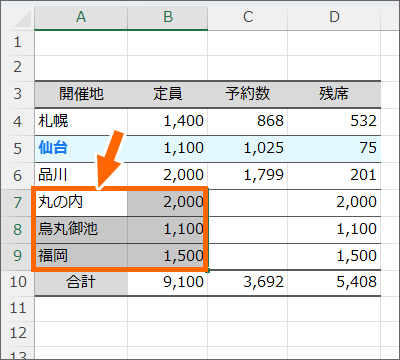Click the 予約数 header cell
This screenshot has height=360, width=400.
(x=248, y=94)
